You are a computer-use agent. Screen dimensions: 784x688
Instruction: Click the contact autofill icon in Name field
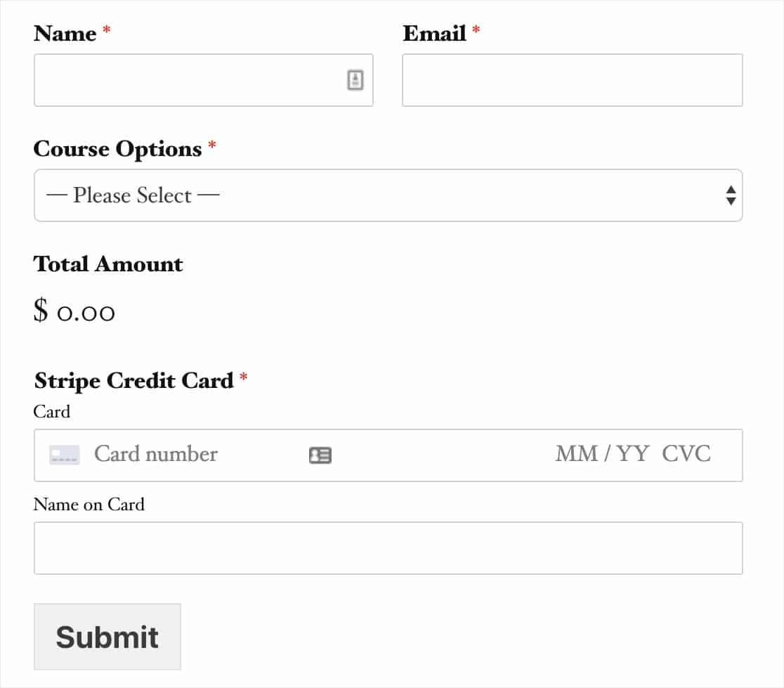[x=355, y=80]
